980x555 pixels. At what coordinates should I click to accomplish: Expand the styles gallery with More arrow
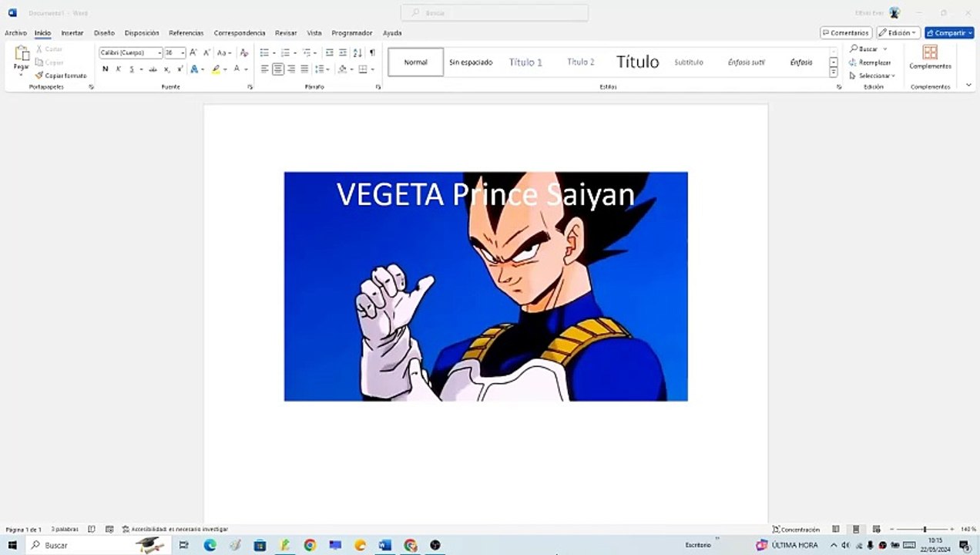pyautogui.click(x=834, y=72)
